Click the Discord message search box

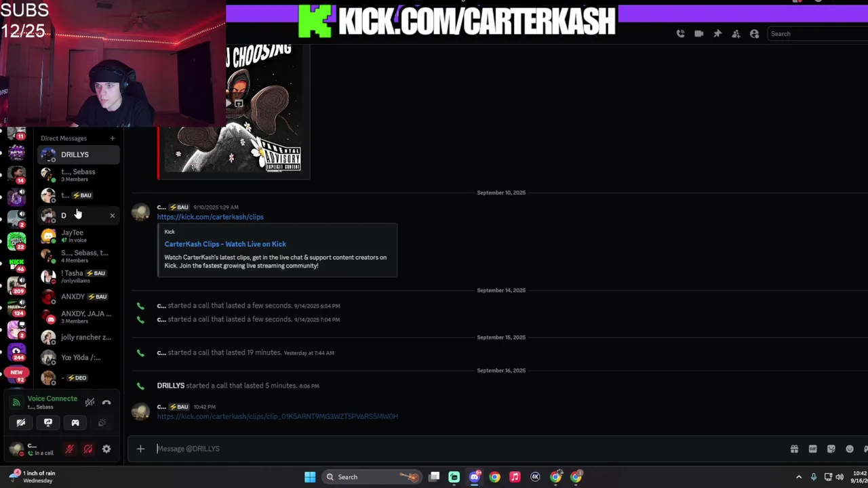pyautogui.click(x=817, y=34)
